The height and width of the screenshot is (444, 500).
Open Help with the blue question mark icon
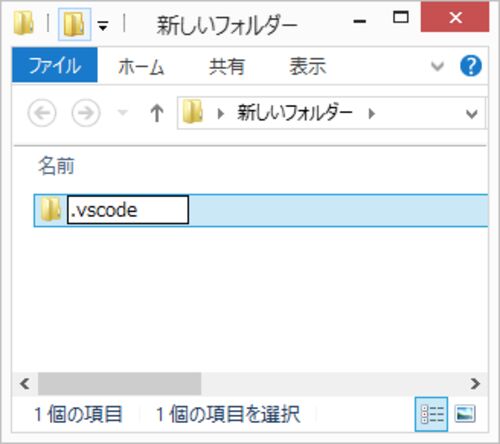pyautogui.click(x=471, y=66)
